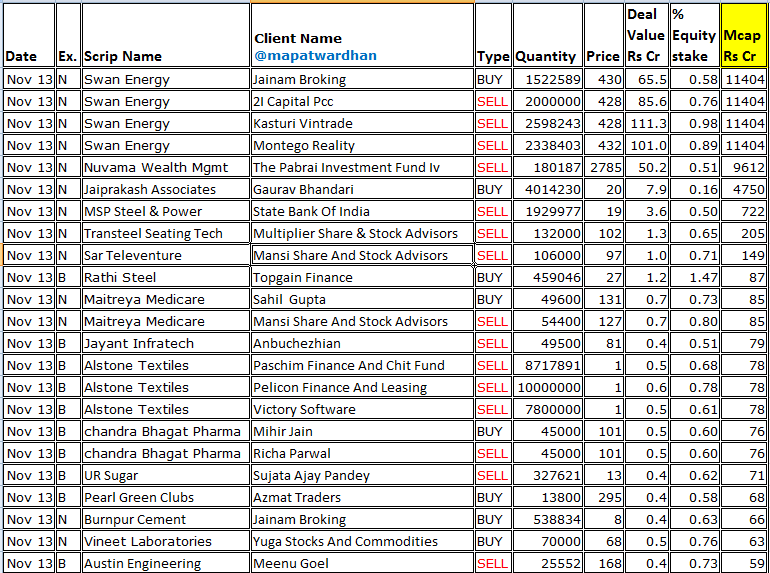Select the 'Sar Televenture' scrip cell
The image size is (770, 573).
(x=165, y=255)
